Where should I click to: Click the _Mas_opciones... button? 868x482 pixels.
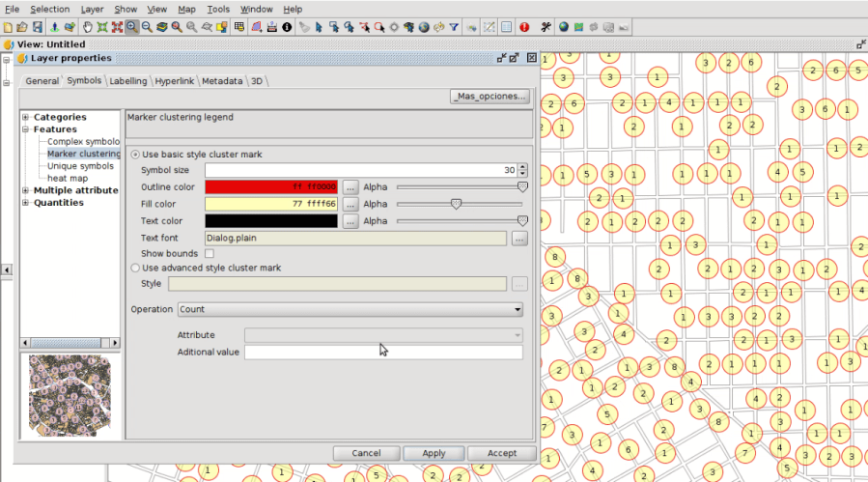[x=490, y=97]
